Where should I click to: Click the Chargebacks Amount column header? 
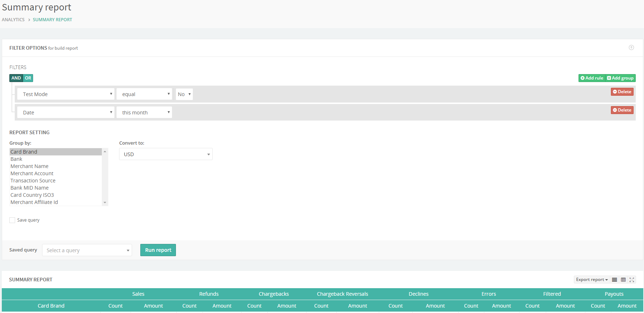(287, 306)
